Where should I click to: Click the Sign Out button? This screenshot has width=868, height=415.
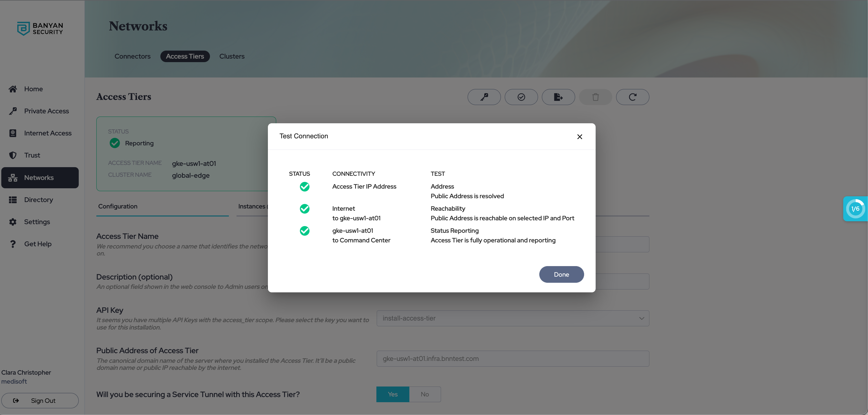pyautogui.click(x=40, y=401)
